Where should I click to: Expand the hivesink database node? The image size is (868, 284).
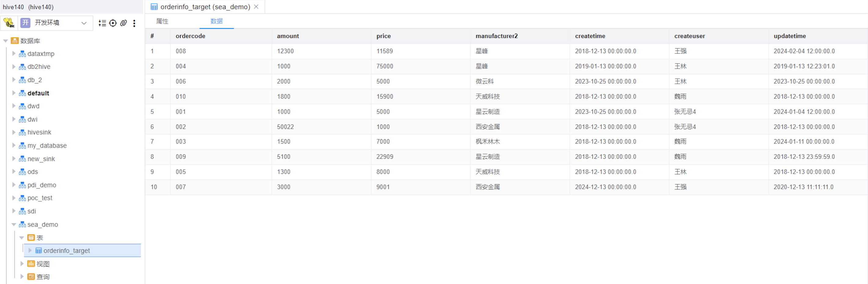pos(14,133)
